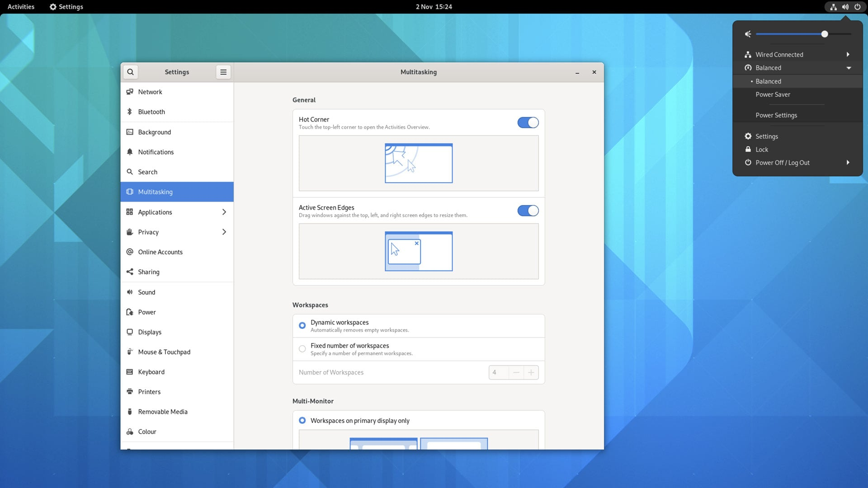The height and width of the screenshot is (488, 868).
Task: Toggle the Hot Corner switch off
Action: tap(528, 123)
